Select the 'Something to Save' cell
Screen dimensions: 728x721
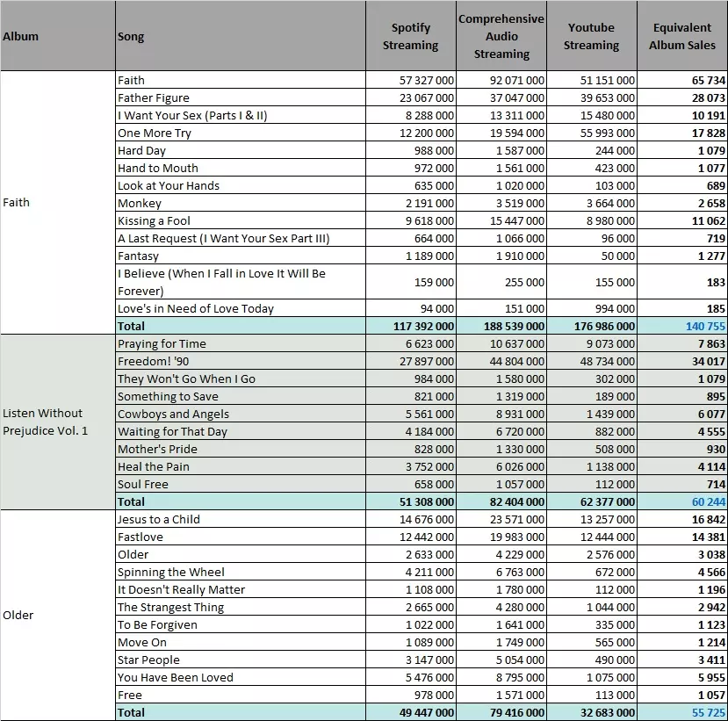[x=241, y=396]
